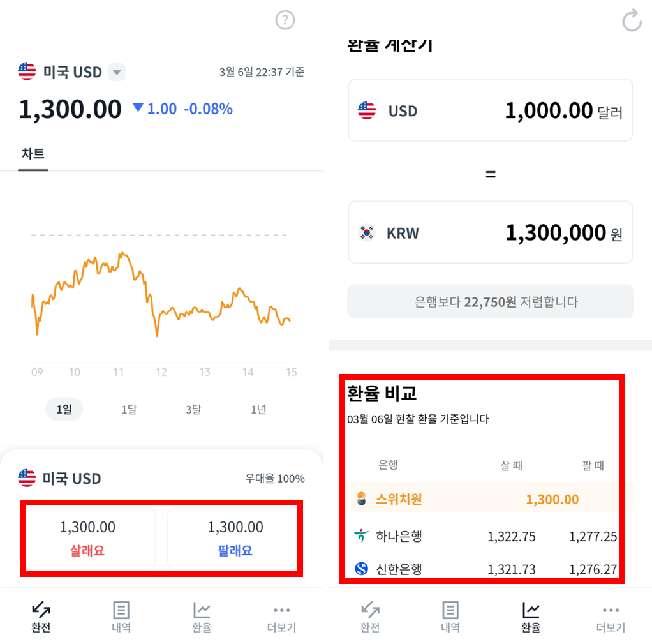Screen dimensions: 652x644
Task: Click the US flag icon beside USD amount
Action: 366,110
